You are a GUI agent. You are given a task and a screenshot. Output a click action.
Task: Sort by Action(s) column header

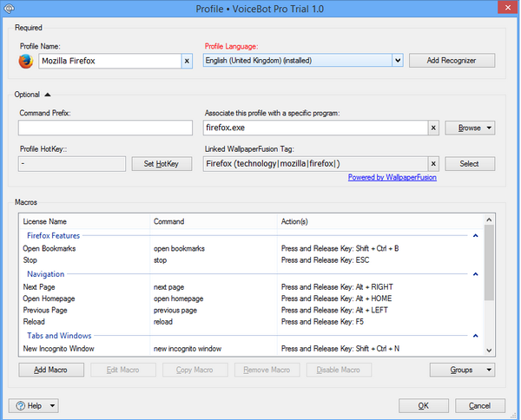[380, 221]
